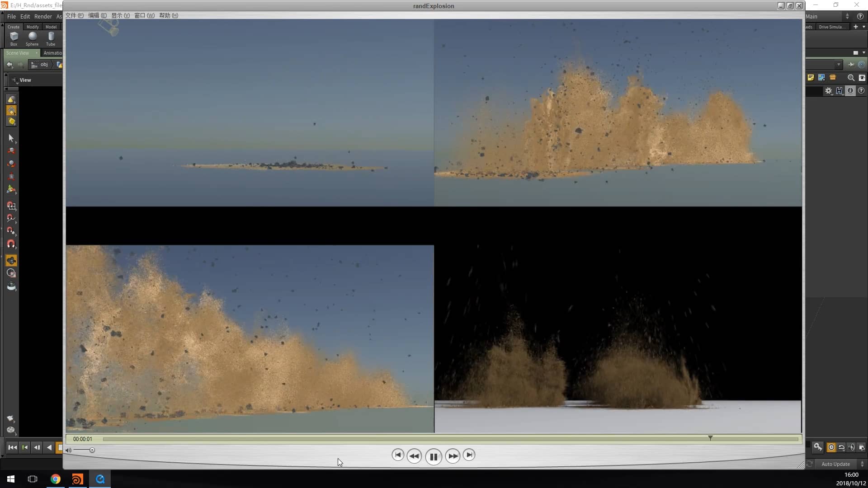This screenshot has width=868, height=488.
Task: Step back one frame in Houdini playbar
Action: click(x=37, y=447)
